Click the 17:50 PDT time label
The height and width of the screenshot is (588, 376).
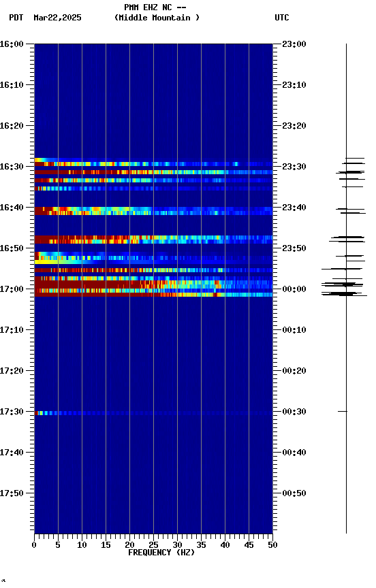(12, 493)
